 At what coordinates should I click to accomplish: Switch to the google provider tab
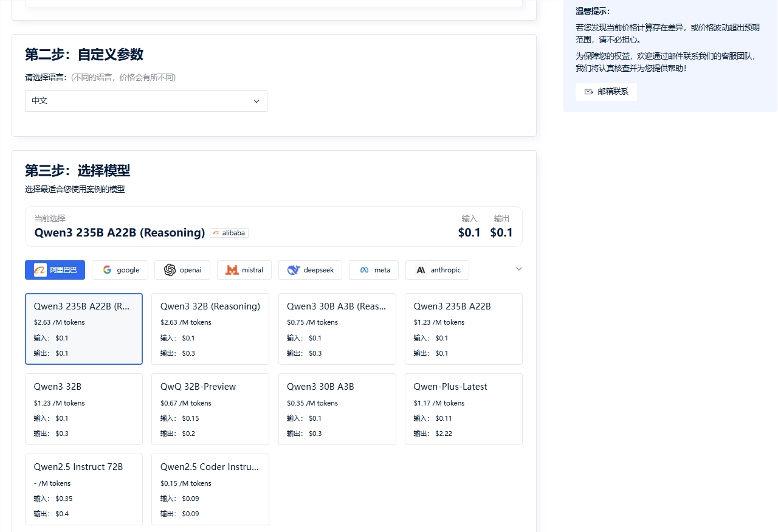point(120,270)
